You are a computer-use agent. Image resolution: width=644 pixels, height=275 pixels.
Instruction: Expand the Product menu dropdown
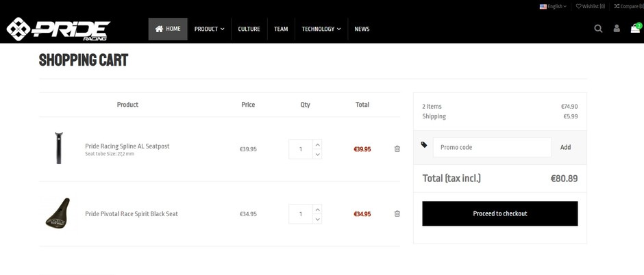209,29
